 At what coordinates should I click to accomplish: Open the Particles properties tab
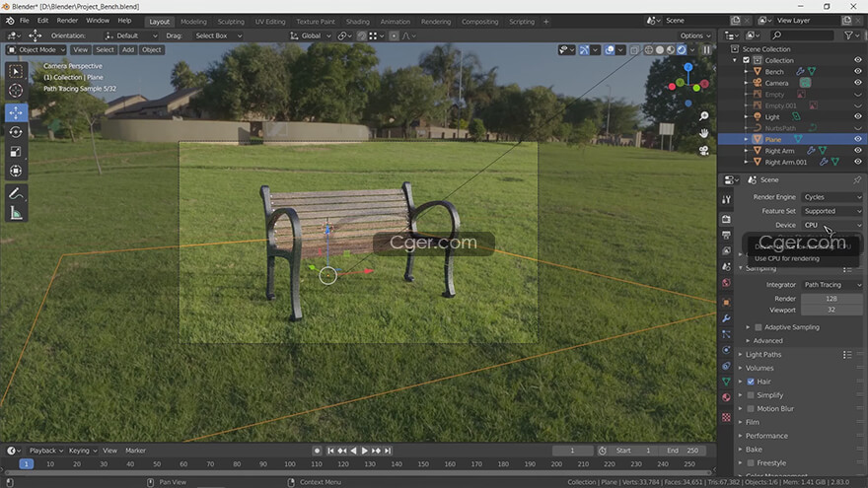pyautogui.click(x=726, y=334)
